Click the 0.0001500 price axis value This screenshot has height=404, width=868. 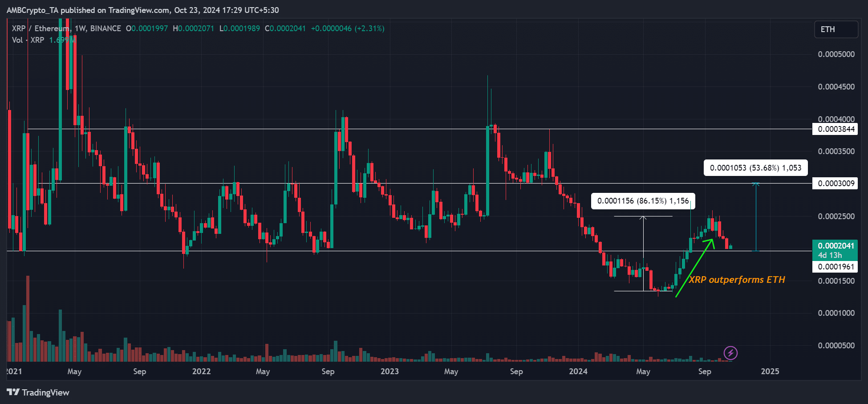tap(836, 281)
